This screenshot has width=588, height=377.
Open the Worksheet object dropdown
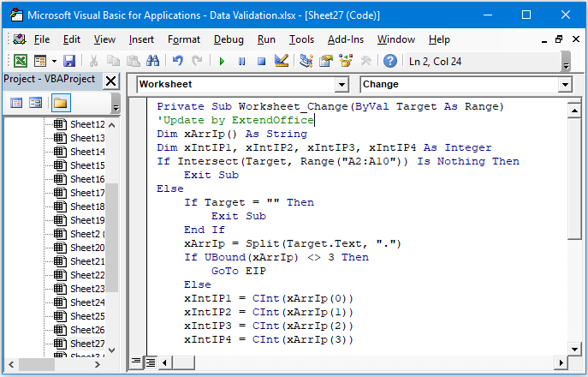coord(342,85)
